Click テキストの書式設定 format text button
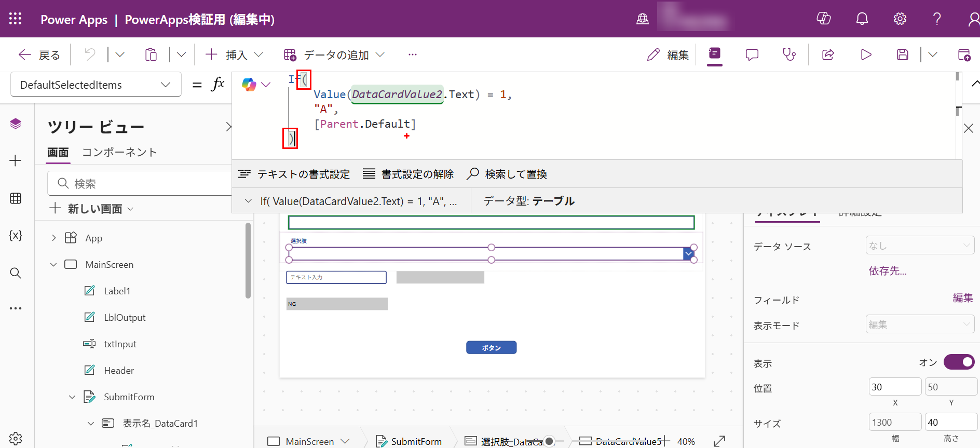 [294, 174]
